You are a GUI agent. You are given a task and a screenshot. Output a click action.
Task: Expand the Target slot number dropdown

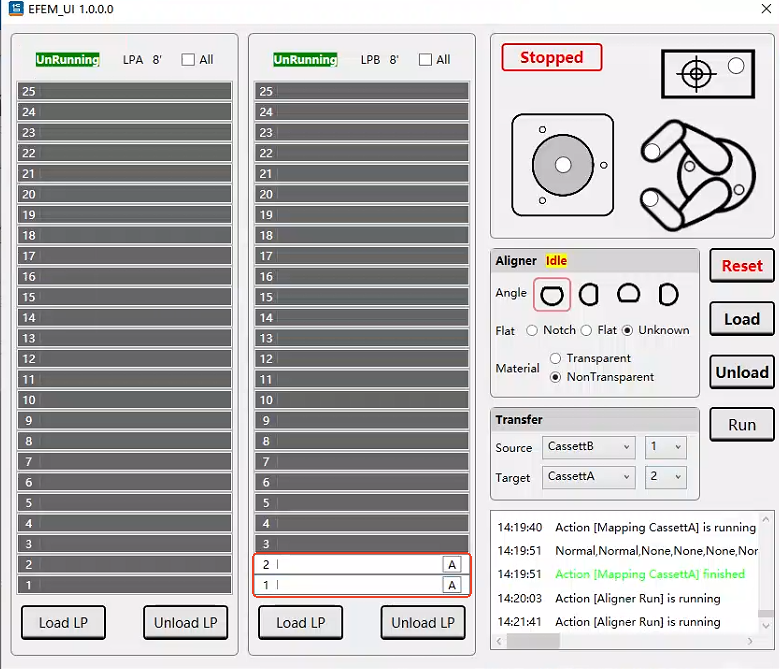coord(665,477)
